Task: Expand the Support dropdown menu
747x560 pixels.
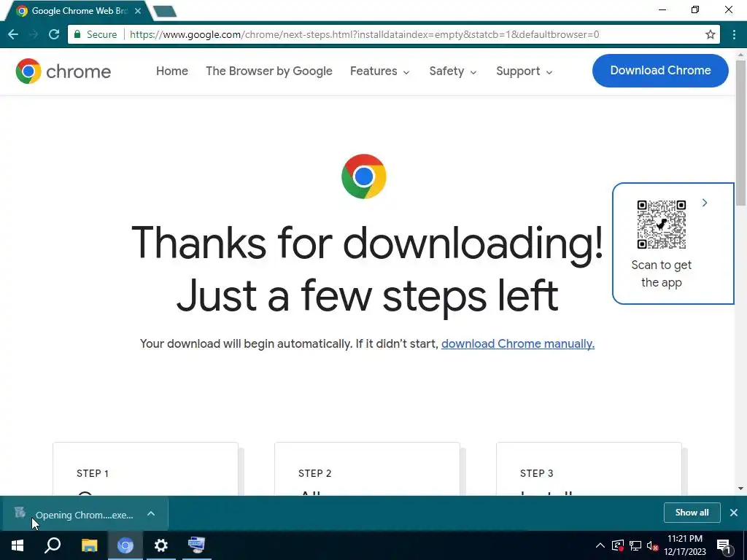Action: [524, 71]
